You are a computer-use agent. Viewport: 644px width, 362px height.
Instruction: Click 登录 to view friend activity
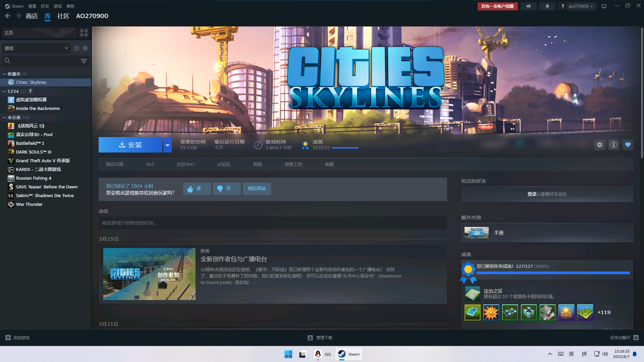pyautogui.click(x=532, y=194)
